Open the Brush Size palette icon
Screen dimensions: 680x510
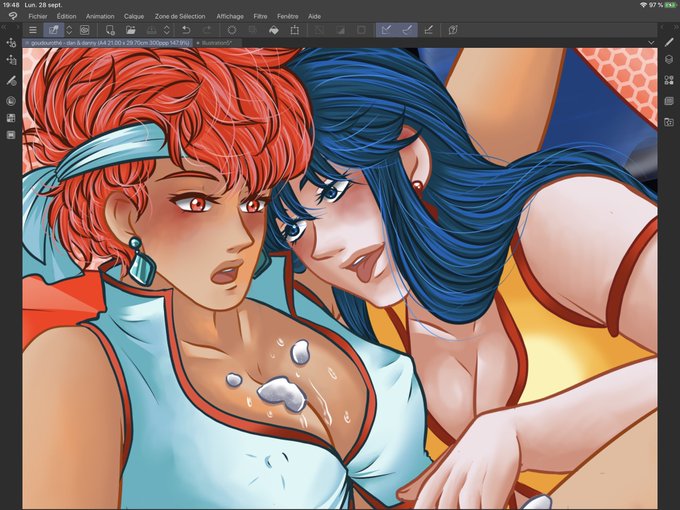(x=11, y=81)
